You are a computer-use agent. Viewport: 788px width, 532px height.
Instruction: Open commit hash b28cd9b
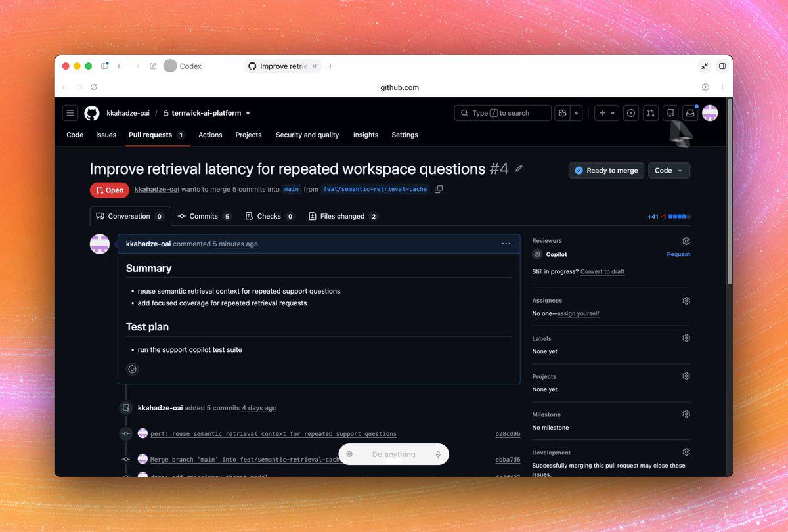(x=508, y=434)
